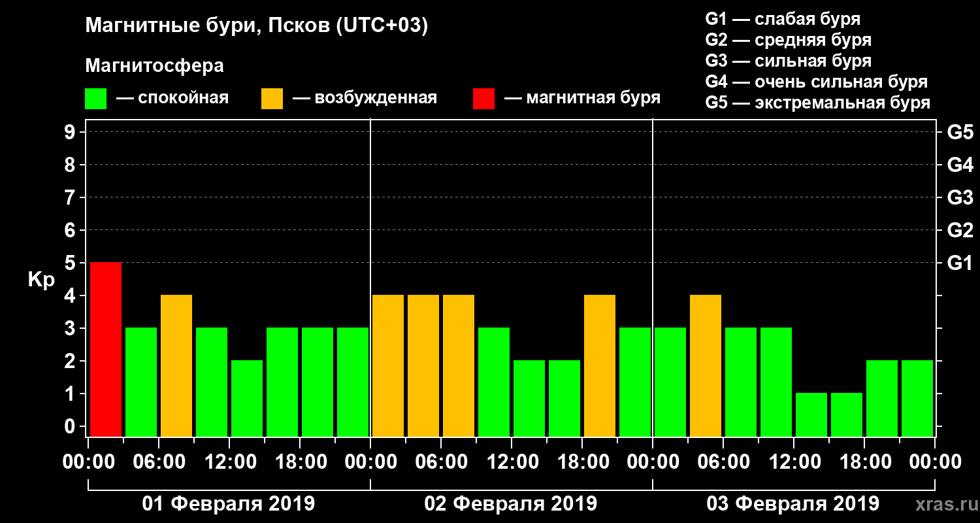Select the orange 03:00–06:00 bar on 02 Февраля
This screenshot has width=980, height=523.
[423, 365]
